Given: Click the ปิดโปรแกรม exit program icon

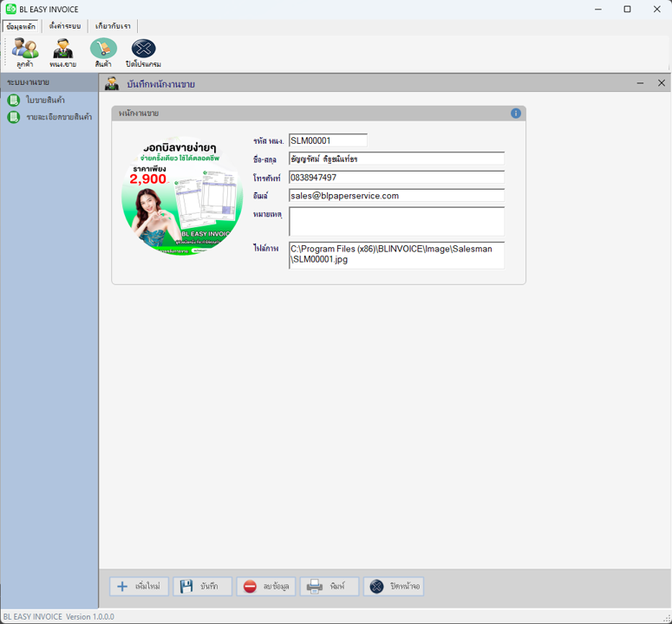Looking at the screenshot, I should pyautogui.click(x=143, y=52).
